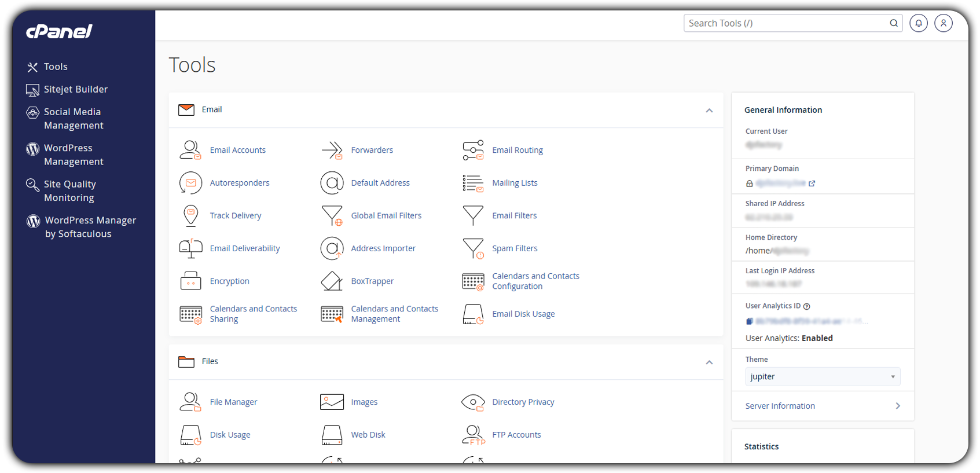
Task: Open Site Quality Monitoring from sidebar
Action: [x=69, y=190]
